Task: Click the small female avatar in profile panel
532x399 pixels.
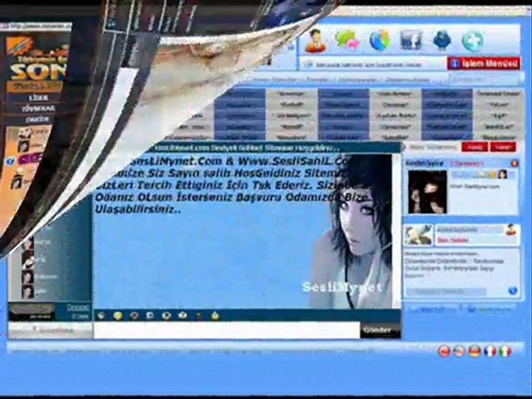Action: click(x=503, y=175)
